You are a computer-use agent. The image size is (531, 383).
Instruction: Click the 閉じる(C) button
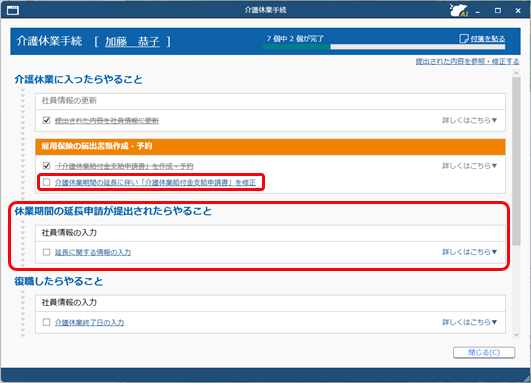(x=484, y=352)
